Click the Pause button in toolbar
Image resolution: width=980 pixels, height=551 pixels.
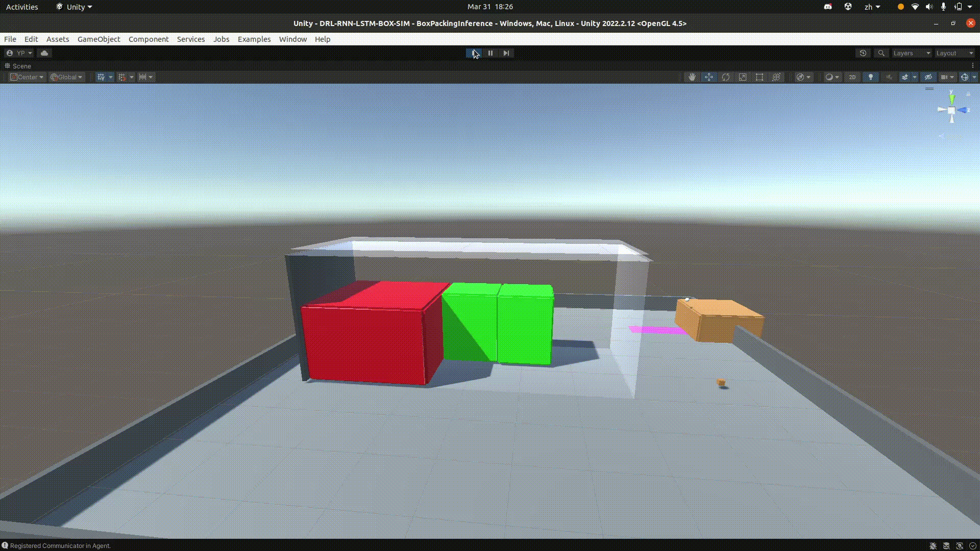click(490, 53)
